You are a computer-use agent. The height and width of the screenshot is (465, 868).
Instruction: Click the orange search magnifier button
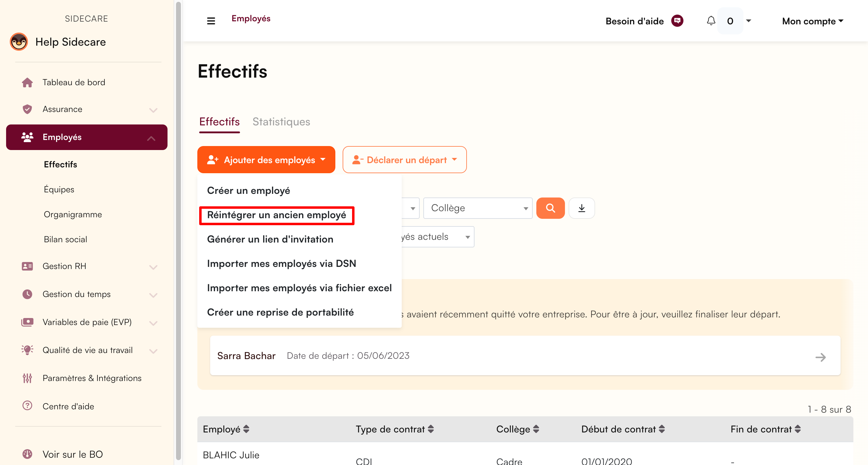point(550,208)
